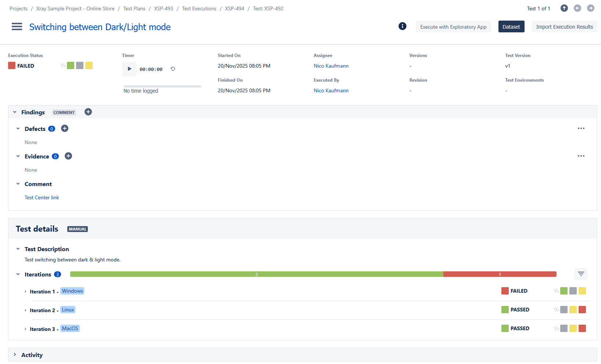Expand Iteration 1 Windows row
Image resolution: width=601 pixels, height=364 pixels.
(x=25, y=292)
